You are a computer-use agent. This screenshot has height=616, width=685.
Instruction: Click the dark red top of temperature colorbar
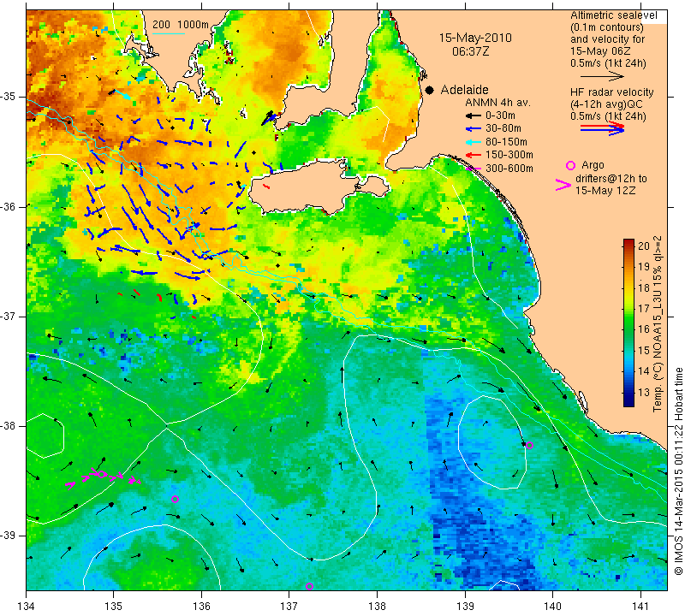point(628,241)
